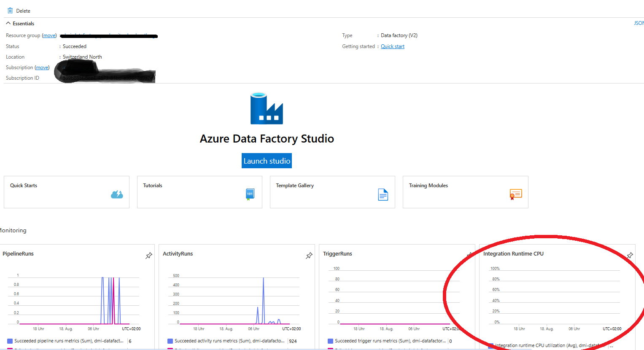The height and width of the screenshot is (350, 644).
Task: Select the Type value Data factory (V2)
Action: 399,35
